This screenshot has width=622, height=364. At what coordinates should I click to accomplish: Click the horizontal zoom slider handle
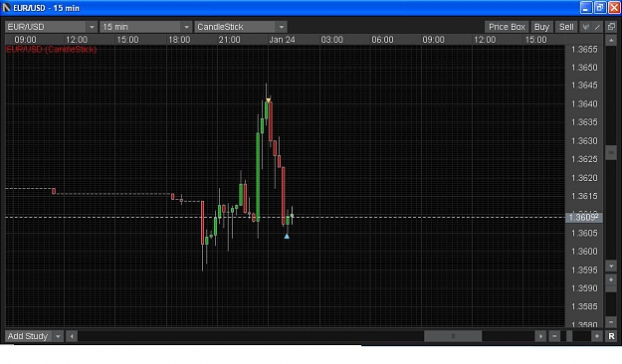(x=569, y=336)
